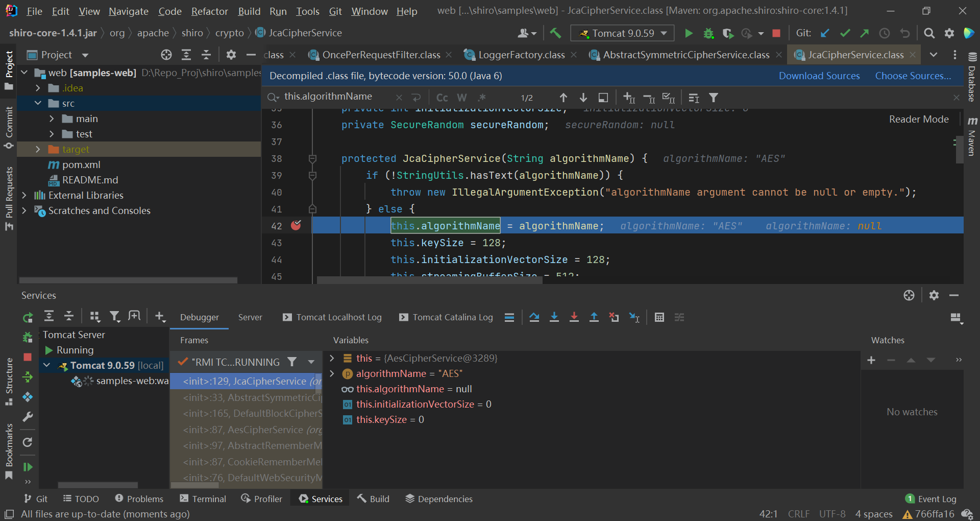
Task: Show Git history clock icon
Action: pos(885,33)
